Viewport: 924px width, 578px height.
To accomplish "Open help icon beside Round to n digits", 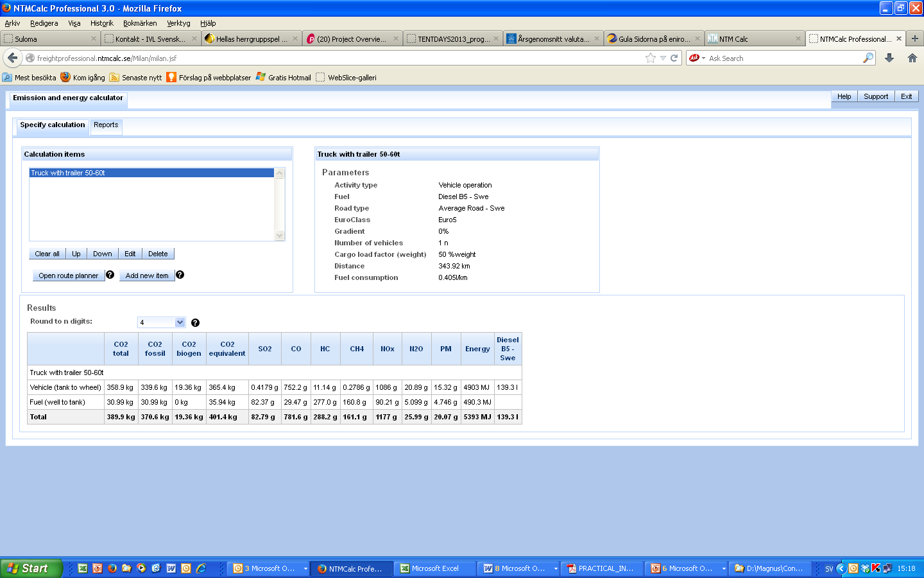I will click(196, 322).
